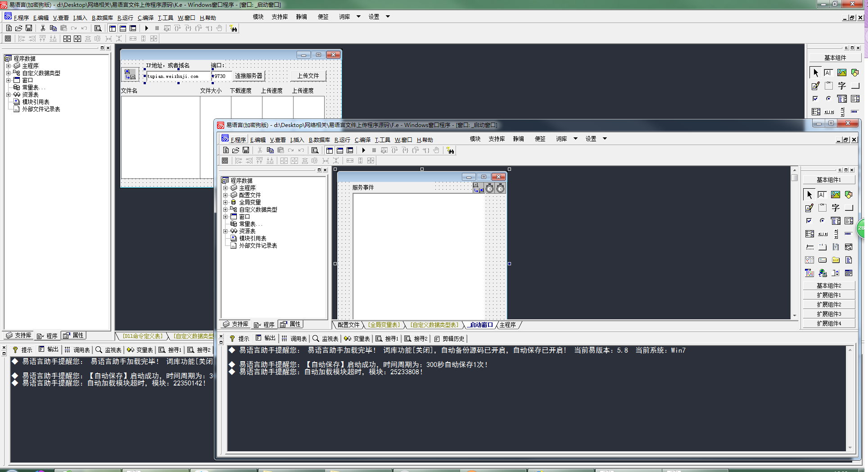Expand 配置文件 node in F.e program tree
Viewport: 868px width, 472px height.
[225, 195]
